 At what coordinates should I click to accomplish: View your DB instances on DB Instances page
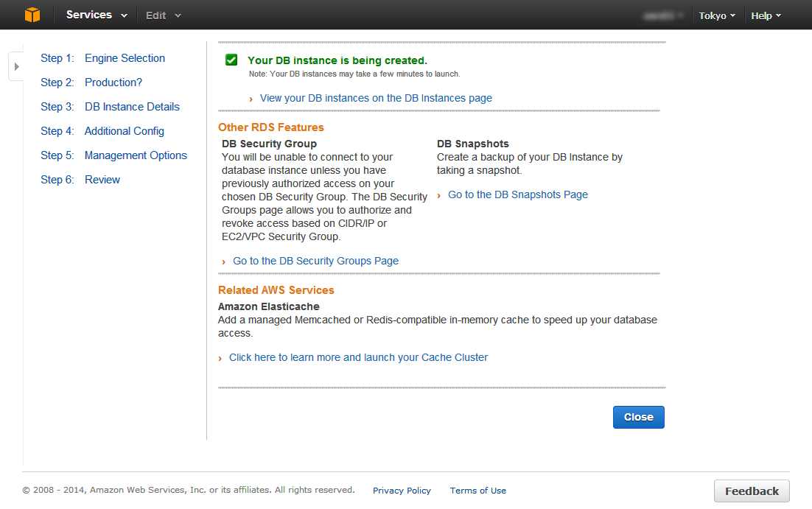pos(376,98)
